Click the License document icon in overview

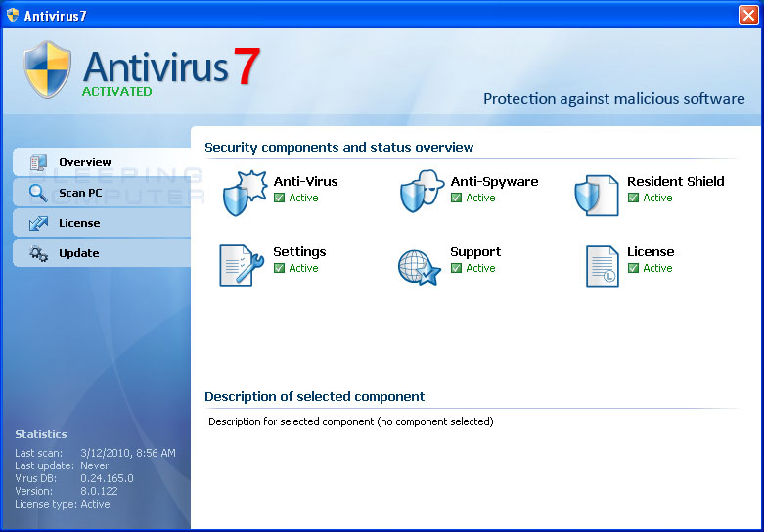(x=603, y=266)
